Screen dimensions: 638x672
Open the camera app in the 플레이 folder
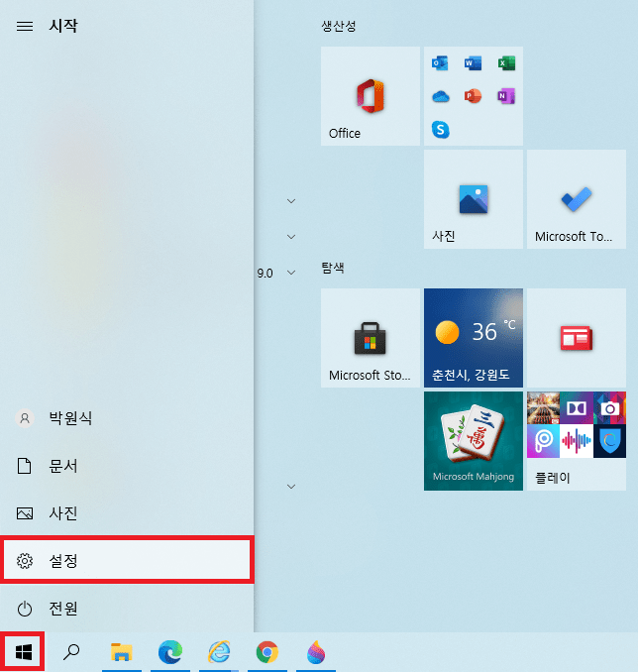(609, 408)
